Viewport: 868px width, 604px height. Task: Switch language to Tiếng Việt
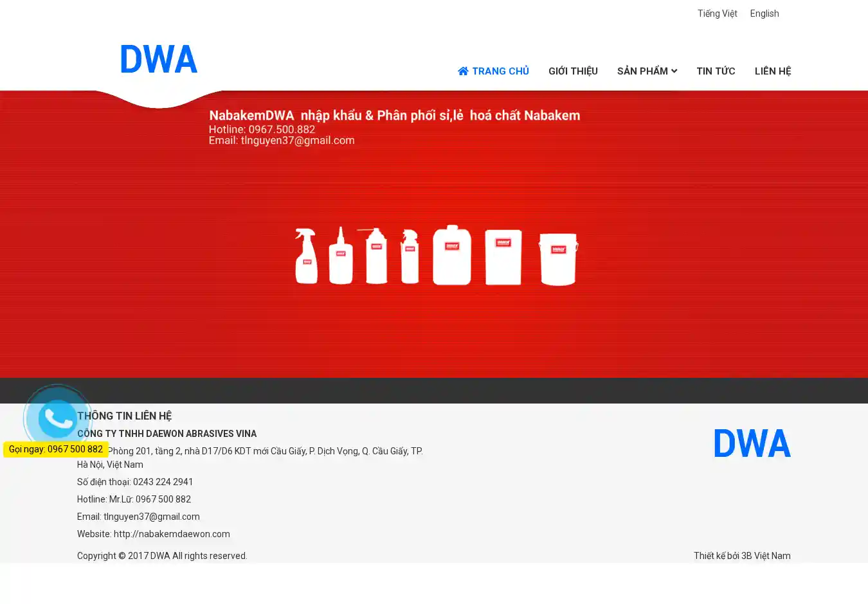(717, 13)
